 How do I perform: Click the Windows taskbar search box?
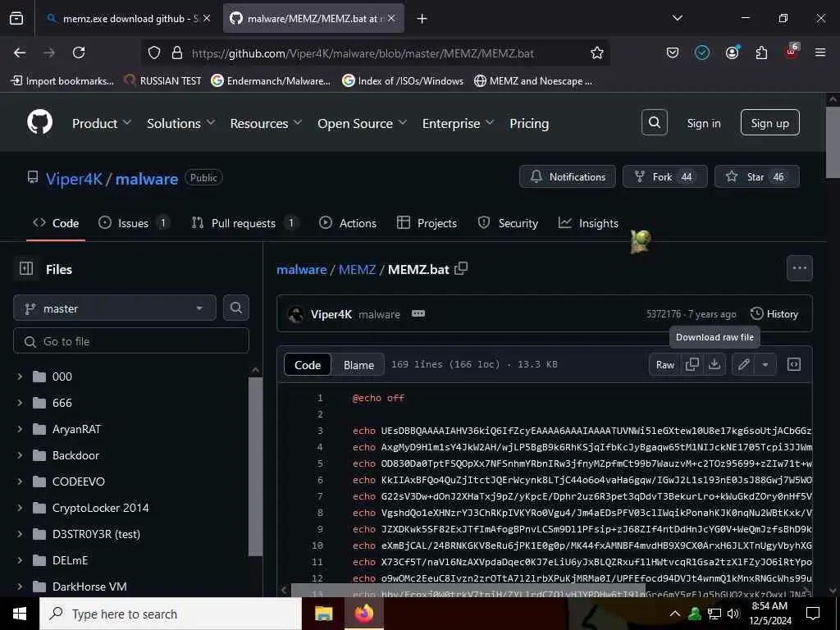point(171,614)
